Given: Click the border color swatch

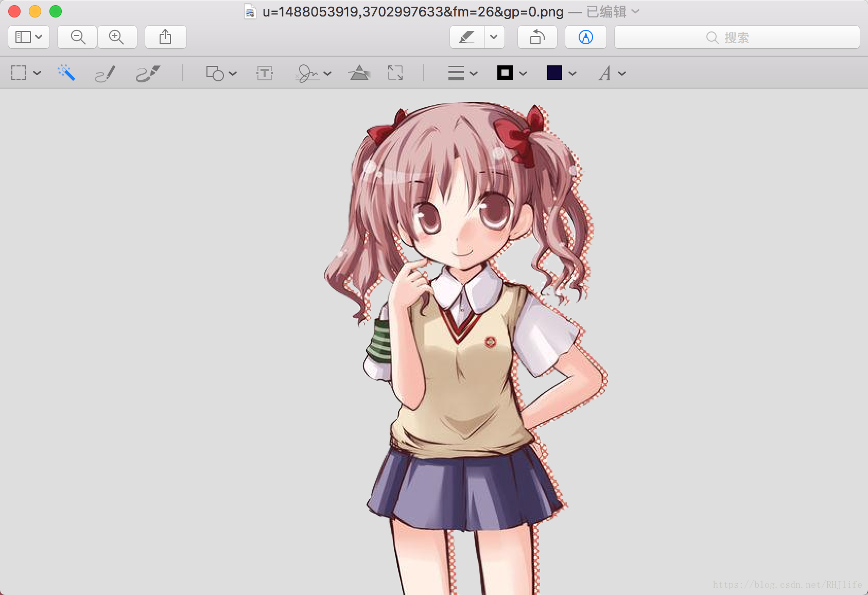Looking at the screenshot, I should (505, 73).
